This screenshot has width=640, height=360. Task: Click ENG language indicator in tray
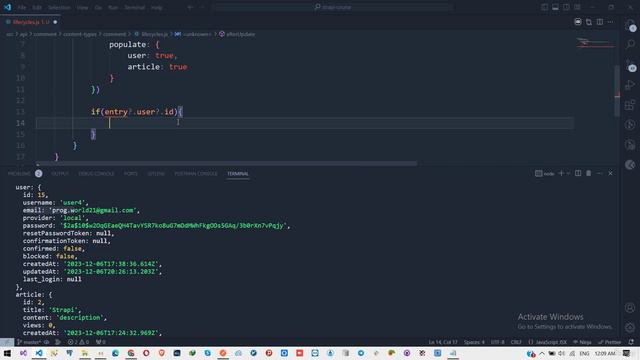tap(584, 353)
